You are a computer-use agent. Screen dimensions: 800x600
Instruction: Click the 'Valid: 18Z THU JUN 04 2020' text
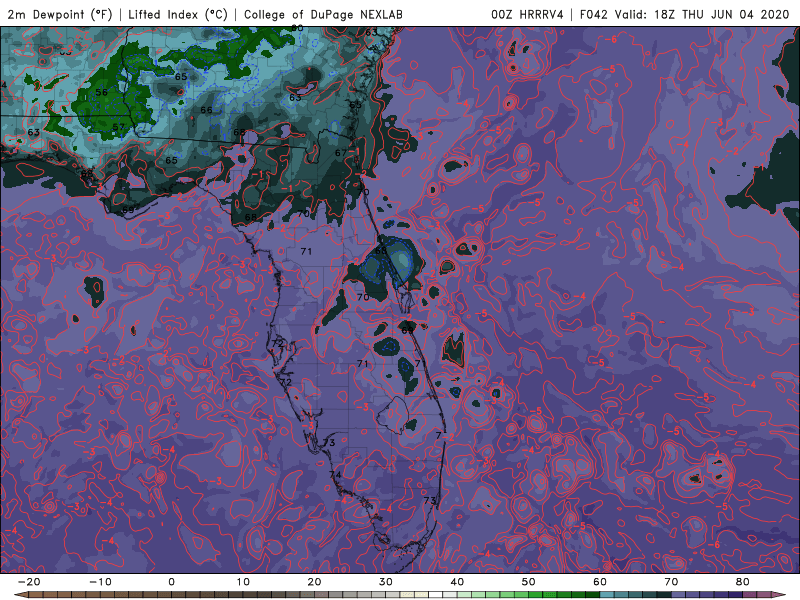click(702, 14)
